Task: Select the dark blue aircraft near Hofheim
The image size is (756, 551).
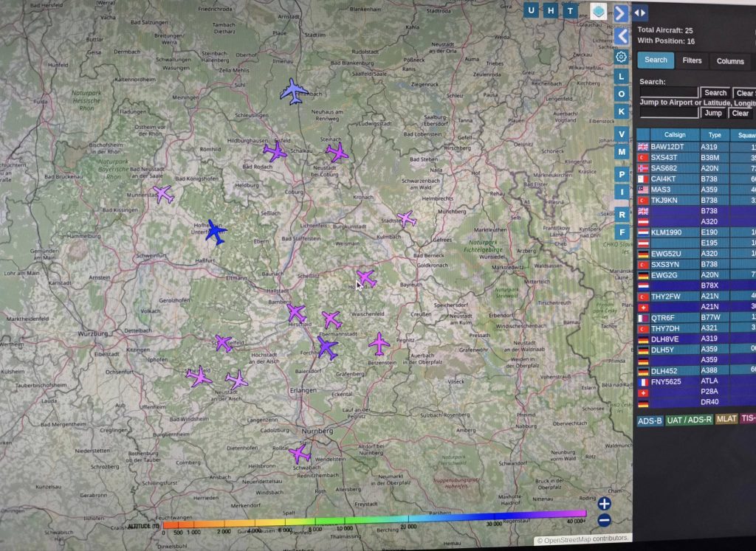Action: [x=216, y=232]
